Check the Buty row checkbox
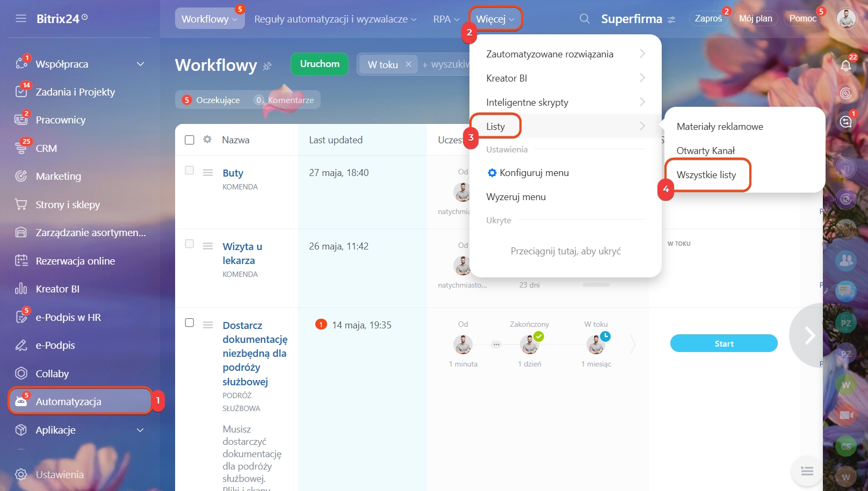Image resolution: width=868 pixels, height=491 pixels. tap(190, 170)
